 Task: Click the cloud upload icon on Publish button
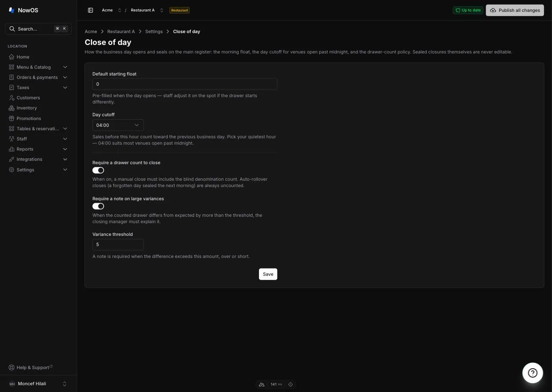click(x=493, y=10)
